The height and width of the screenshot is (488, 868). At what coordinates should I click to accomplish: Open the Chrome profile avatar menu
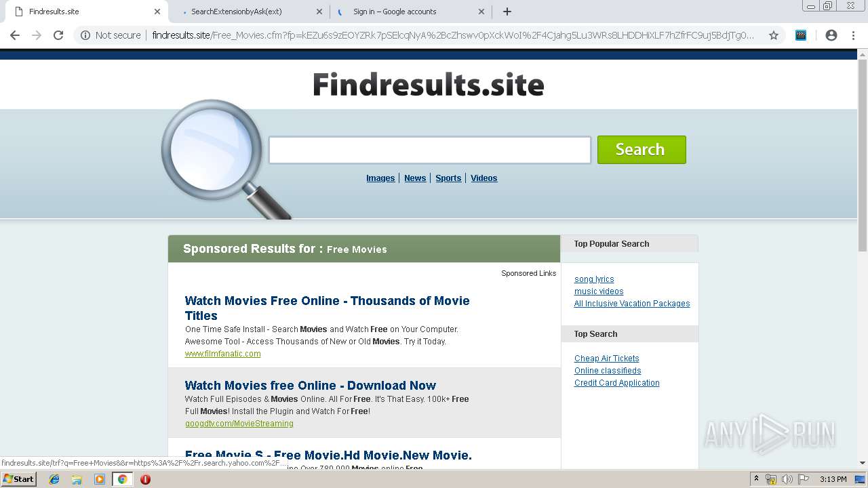(x=831, y=35)
